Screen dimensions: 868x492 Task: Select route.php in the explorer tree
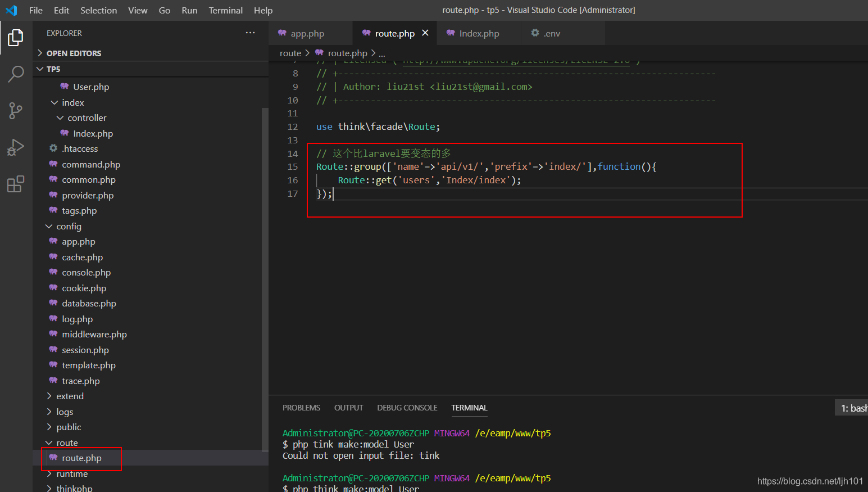[81, 458]
